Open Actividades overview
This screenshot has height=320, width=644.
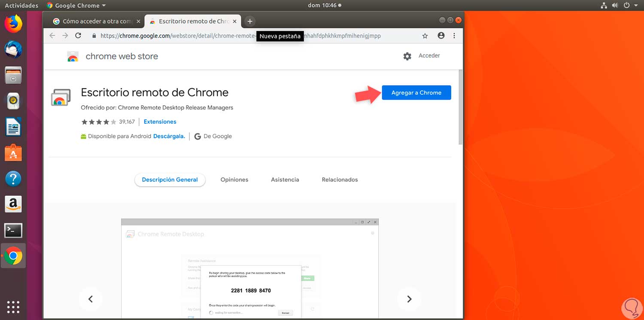(x=21, y=6)
